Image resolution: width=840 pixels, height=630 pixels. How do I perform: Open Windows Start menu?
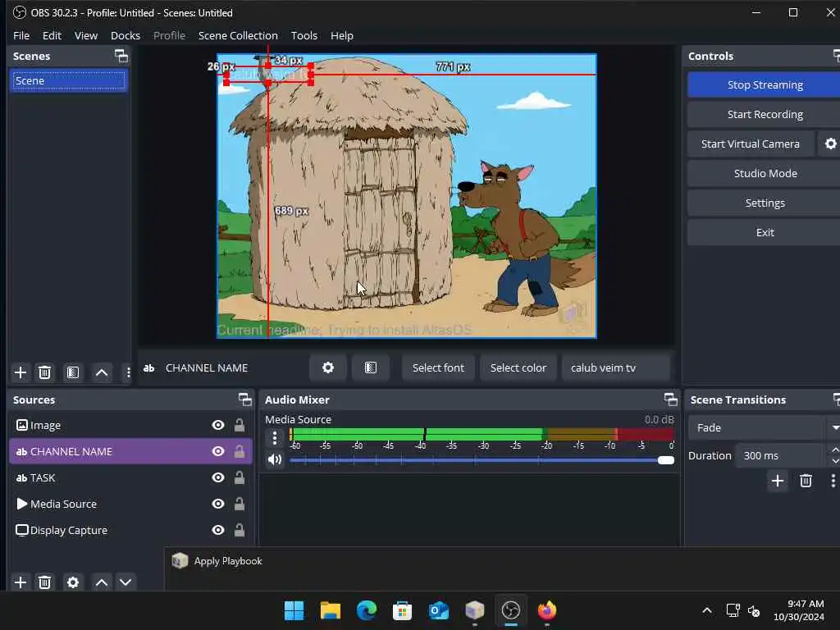(294, 610)
